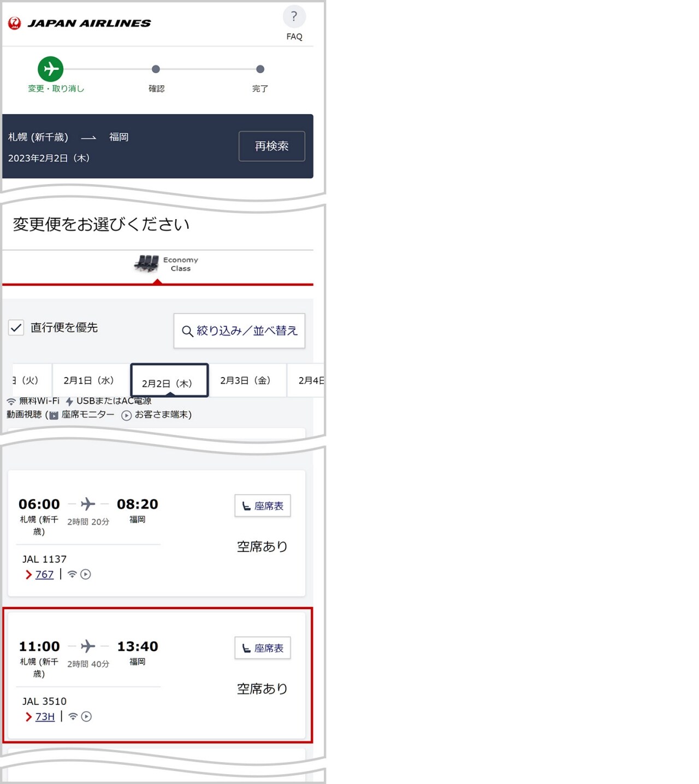Click the 13:40 arrival time
Image resolution: width=699 pixels, height=784 pixels.
pyautogui.click(x=138, y=646)
